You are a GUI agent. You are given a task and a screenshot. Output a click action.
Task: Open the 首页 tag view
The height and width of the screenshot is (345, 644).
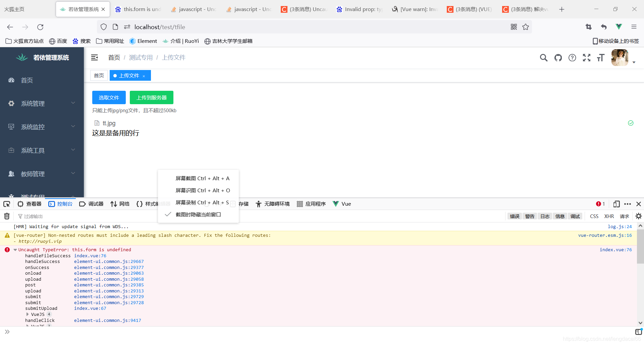[x=99, y=76]
